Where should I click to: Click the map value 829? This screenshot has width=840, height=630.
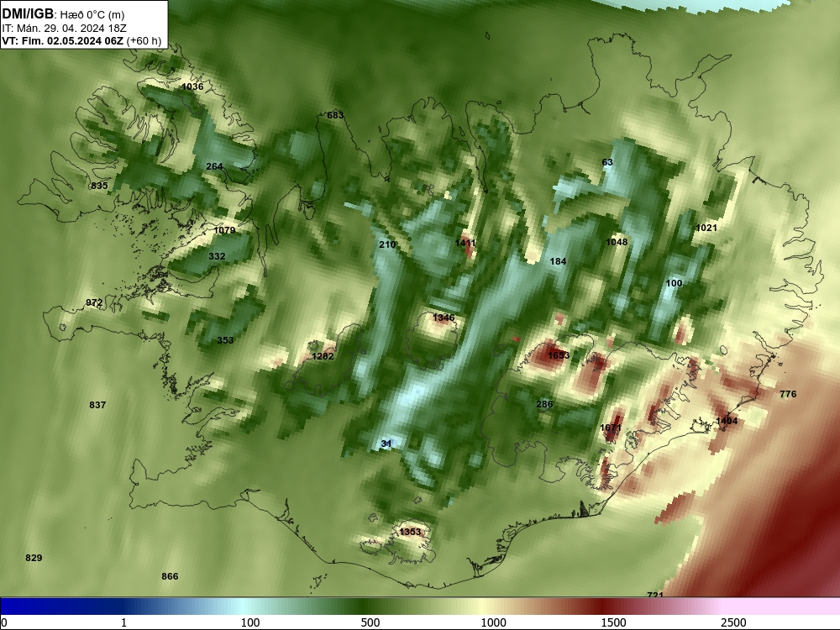34,559
